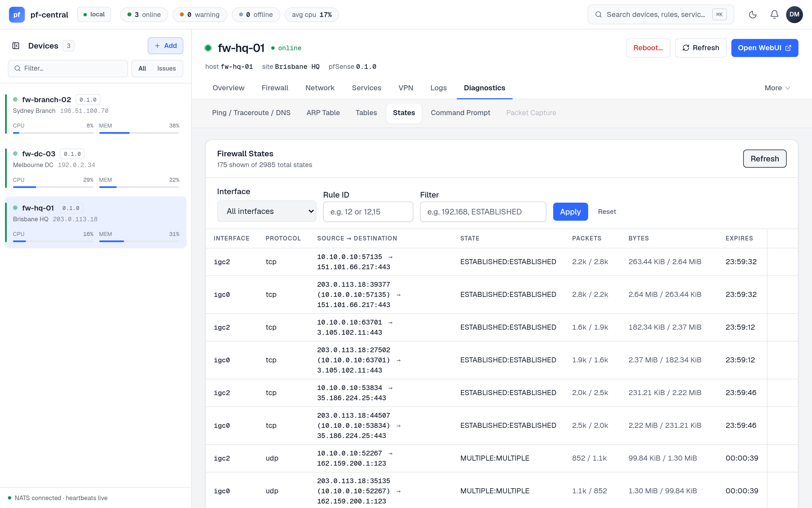Screen dimensions: 812x508
Task: Click the search magnifier icon in top bar
Action: [598, 14]
